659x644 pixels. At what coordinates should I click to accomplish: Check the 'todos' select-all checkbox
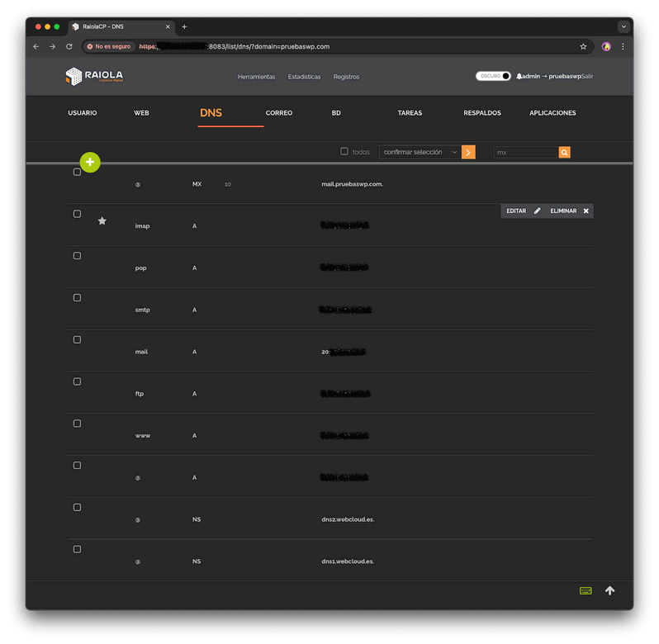tap(344, 152)
